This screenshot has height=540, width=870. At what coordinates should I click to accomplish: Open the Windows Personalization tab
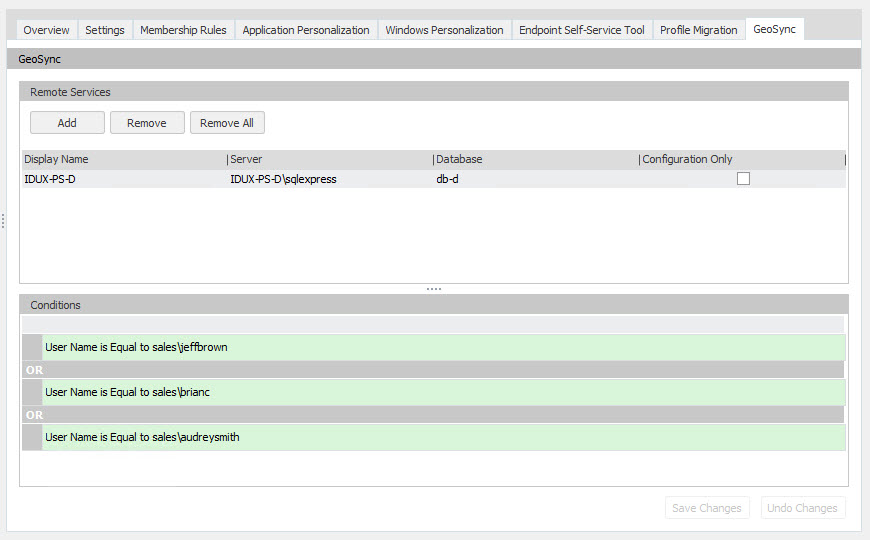pos(444,30)
